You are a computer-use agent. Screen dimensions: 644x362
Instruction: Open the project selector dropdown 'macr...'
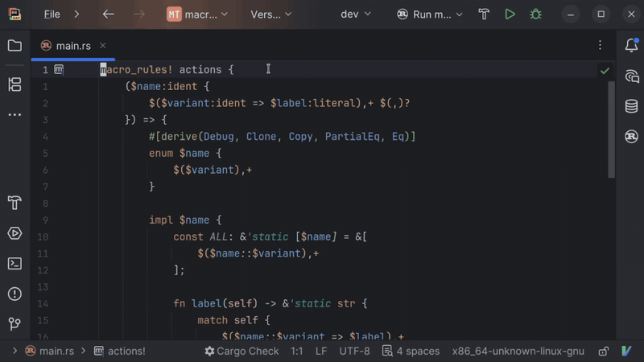[197, 14]
